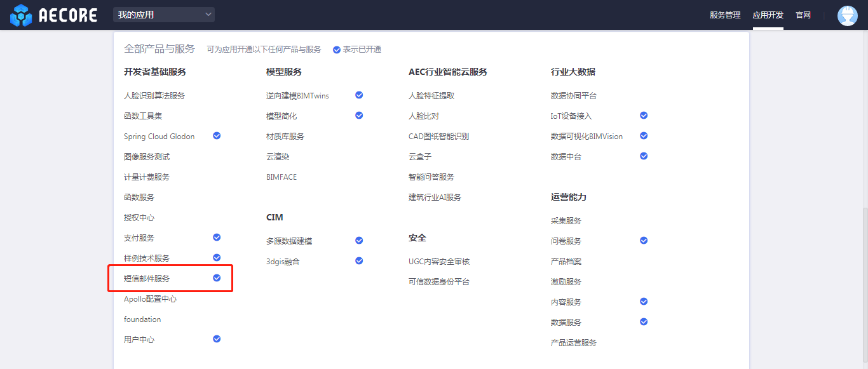Viewport: 868px width, 369px height.
Task: Click the arrow on 我的应用 selector
Action: click(208, 15)
